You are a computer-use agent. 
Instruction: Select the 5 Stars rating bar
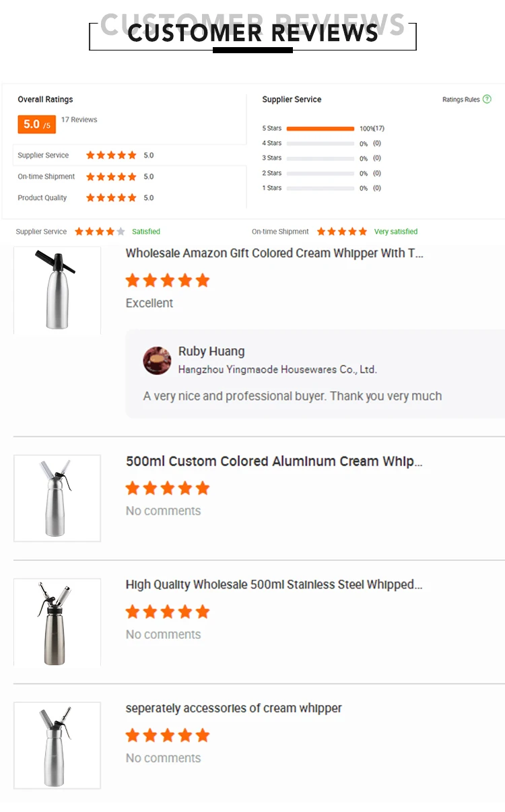coord(320,129)
